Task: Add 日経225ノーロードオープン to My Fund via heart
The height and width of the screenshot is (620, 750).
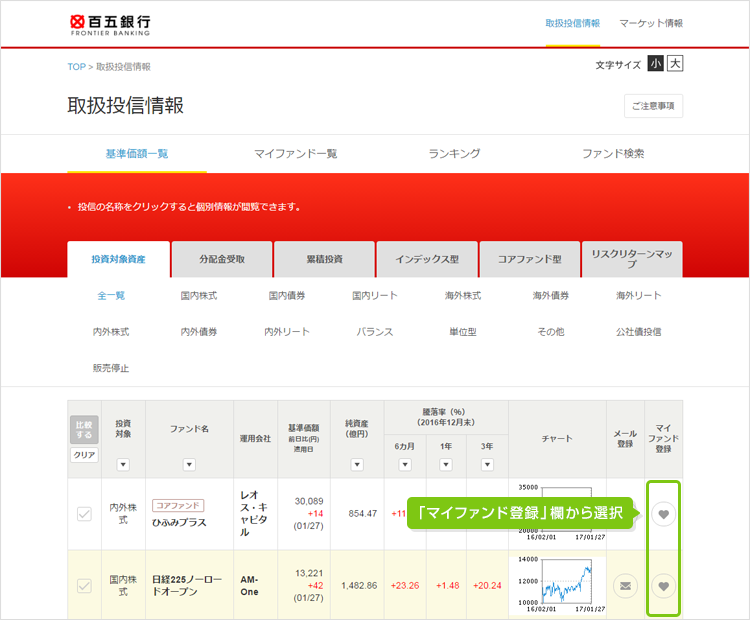Action: pyautogui.click(x=664, y=586)
